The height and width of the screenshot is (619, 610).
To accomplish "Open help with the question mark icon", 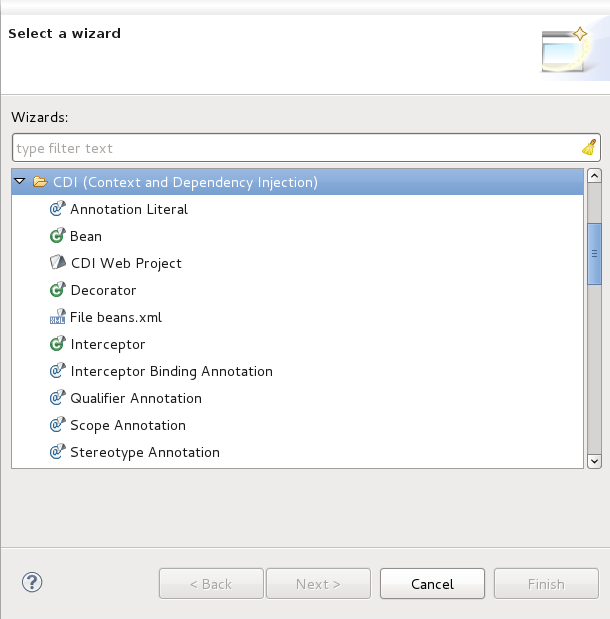I will (x=32, y=582).
